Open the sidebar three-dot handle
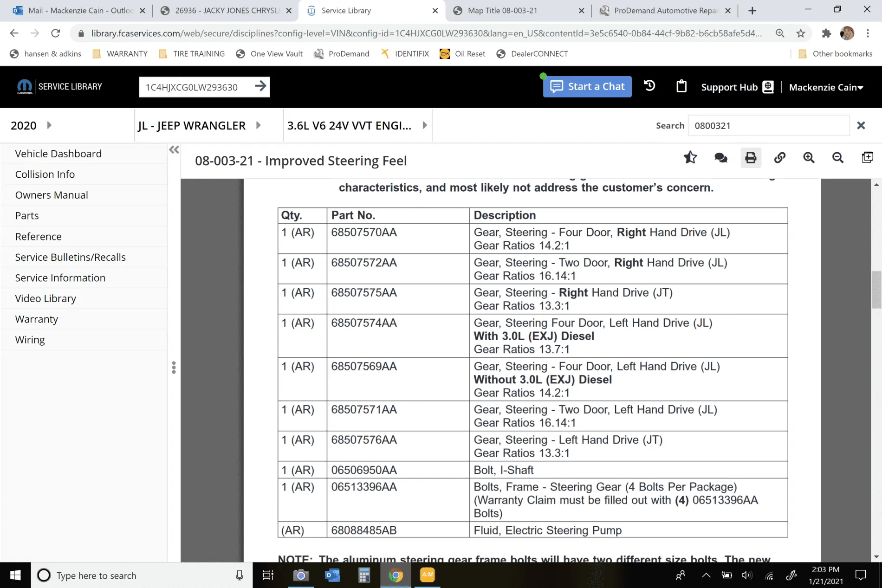The image size is (882, 588). point(174,368)
